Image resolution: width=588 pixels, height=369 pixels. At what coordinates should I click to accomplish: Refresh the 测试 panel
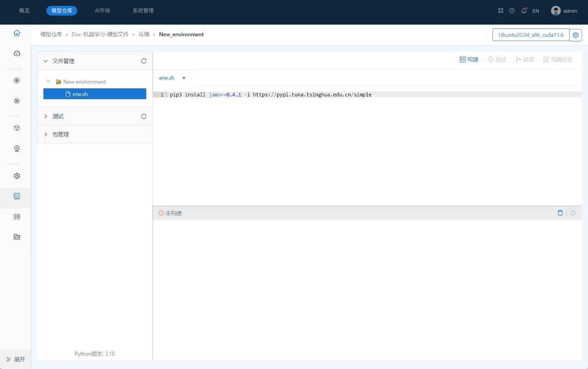click(144, 116)
